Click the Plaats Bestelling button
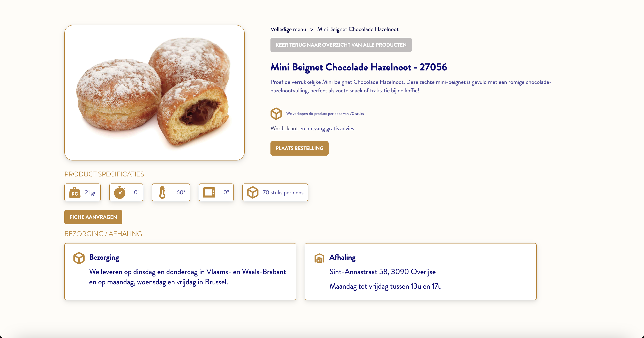Image resolution: width=644 pixels, height=338 pixels. coord(299,148)
